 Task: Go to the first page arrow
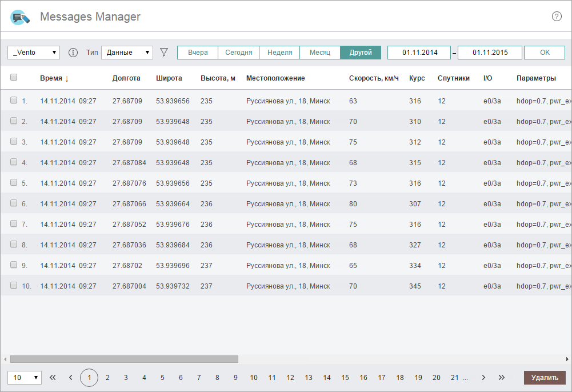(53, 378)
